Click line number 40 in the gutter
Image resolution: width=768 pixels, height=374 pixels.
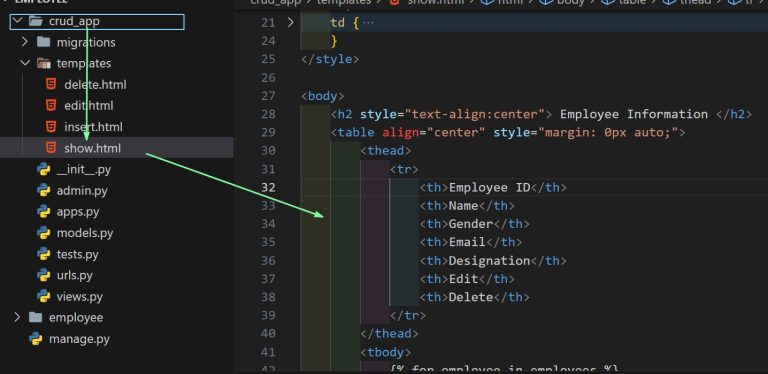pos(268,333)
